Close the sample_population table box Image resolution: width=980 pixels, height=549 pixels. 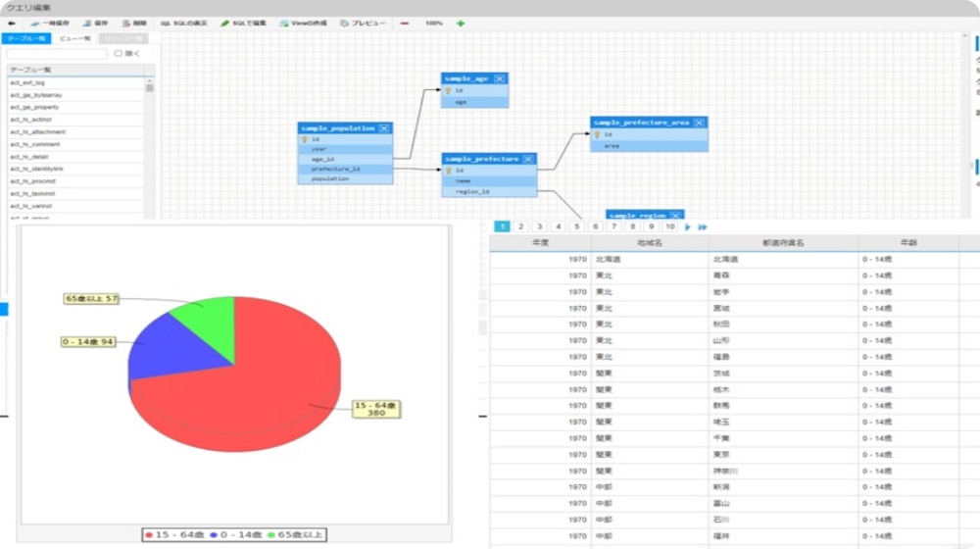point(384,128)
